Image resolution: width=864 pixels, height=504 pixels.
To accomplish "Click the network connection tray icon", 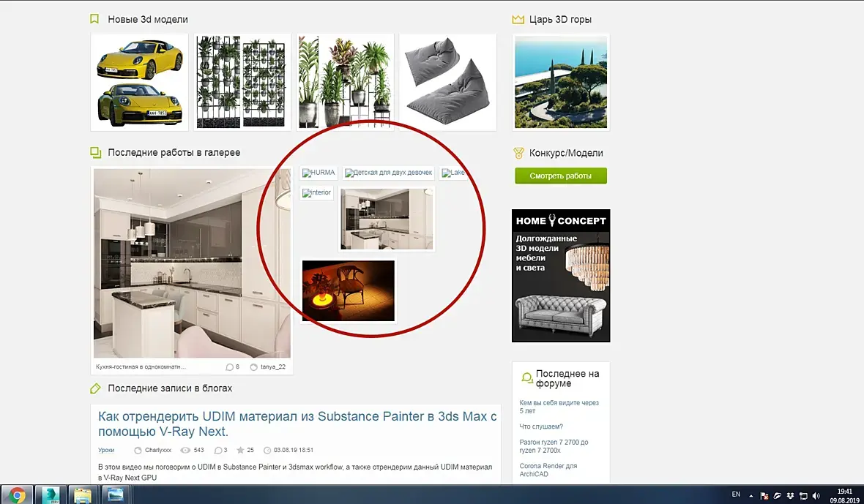I will click(803, 496).
